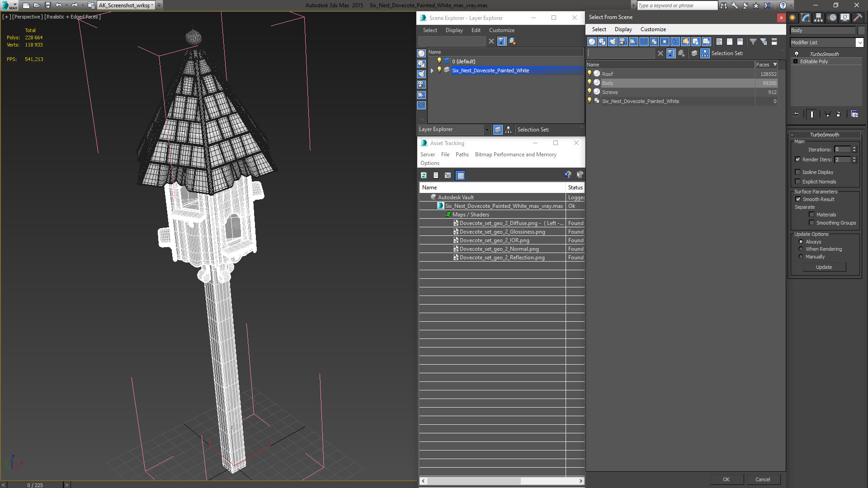Open the Create command panel tab
Image resolution: width=868 pixels, height=488 pixels.
[x=793, y=18]
